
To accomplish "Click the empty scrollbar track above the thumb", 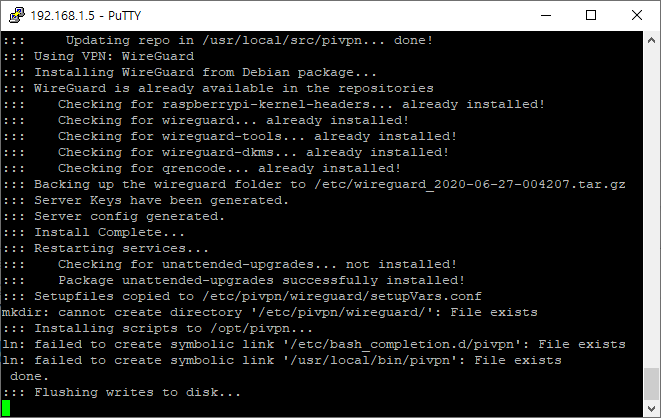I will coord(651,208).
